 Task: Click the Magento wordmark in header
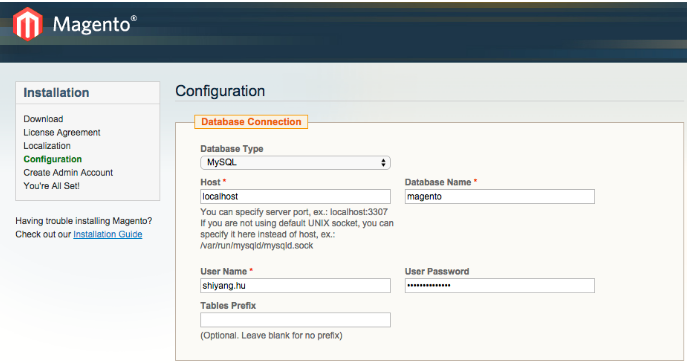click(95, 25)
